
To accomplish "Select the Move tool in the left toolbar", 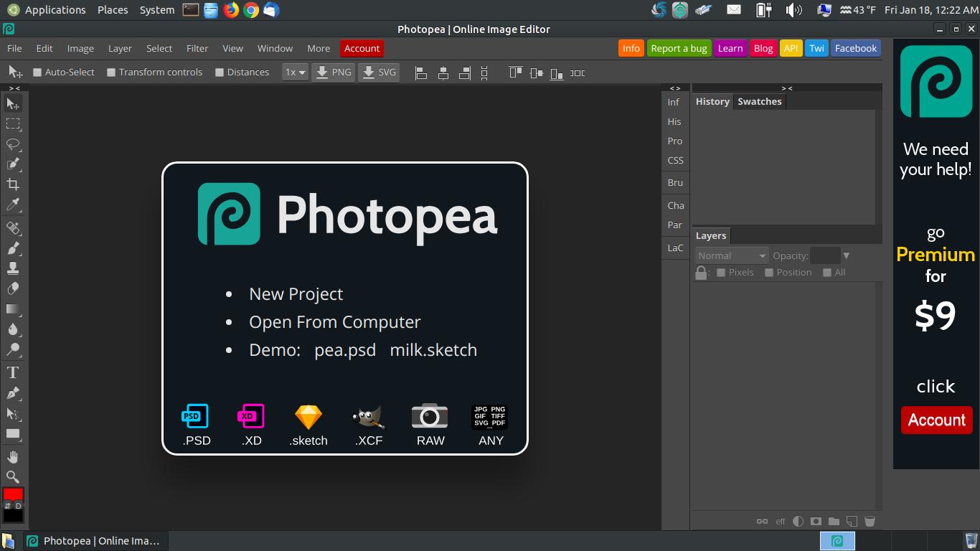I will 13,104.
